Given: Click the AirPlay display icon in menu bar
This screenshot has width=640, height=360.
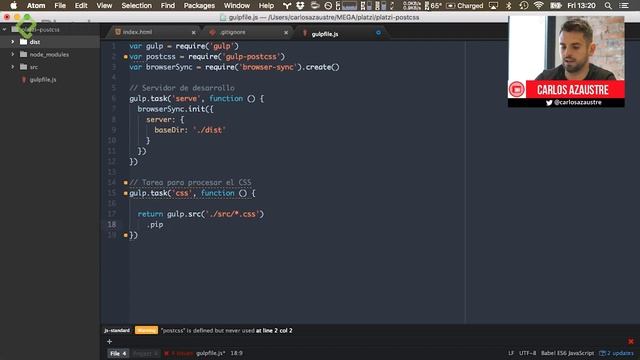Looking at the screenshot, I should pyautogui.click(x=493, y=6).
